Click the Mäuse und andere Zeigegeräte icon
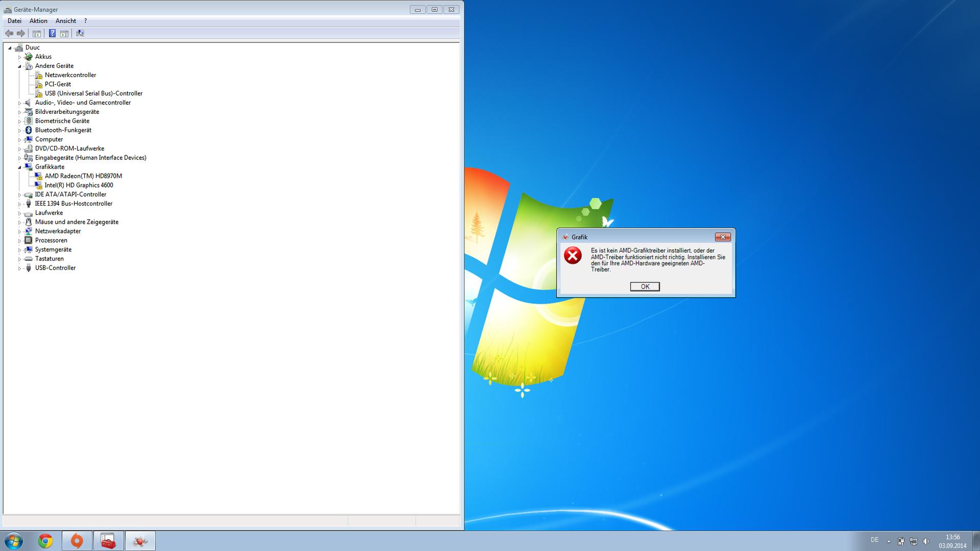The height and width of the screenshot is (551, 980). [29, 222]
